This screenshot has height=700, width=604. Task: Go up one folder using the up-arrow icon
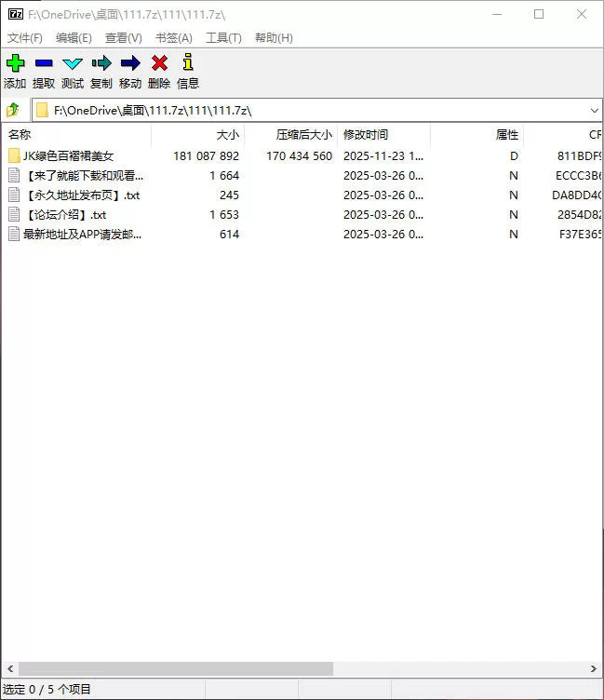tap(12, 110)
